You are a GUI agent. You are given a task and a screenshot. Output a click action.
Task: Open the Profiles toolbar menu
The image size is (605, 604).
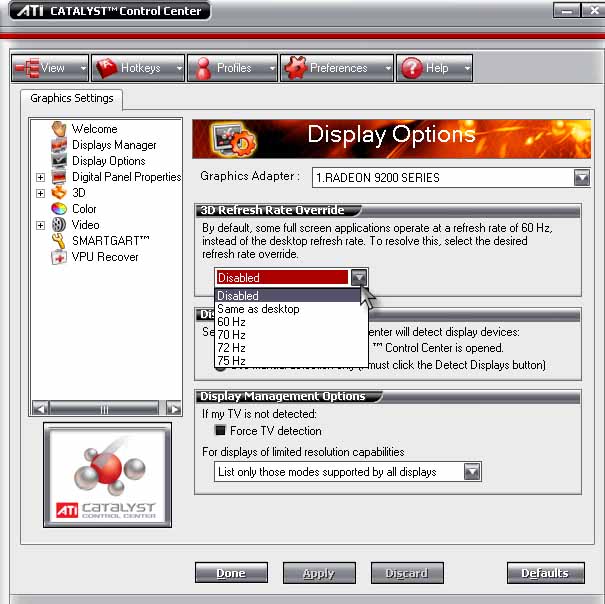pos(233,68)
